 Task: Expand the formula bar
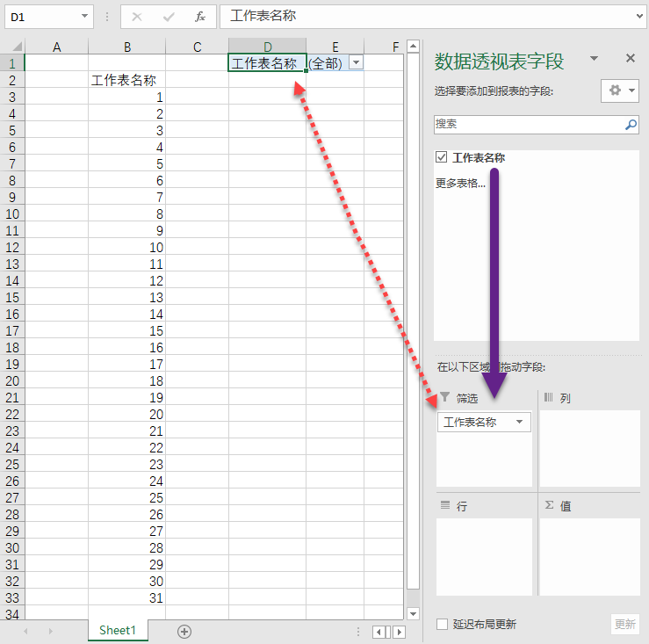click(638, 17)
